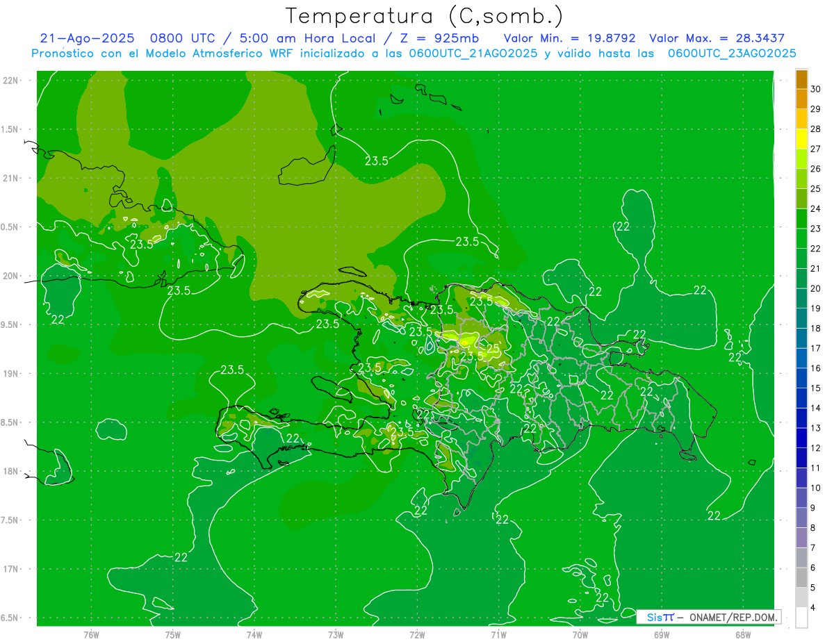Click the legend value '15'
The height and width of the screenshot is (644, 834).
pos(816,388)
